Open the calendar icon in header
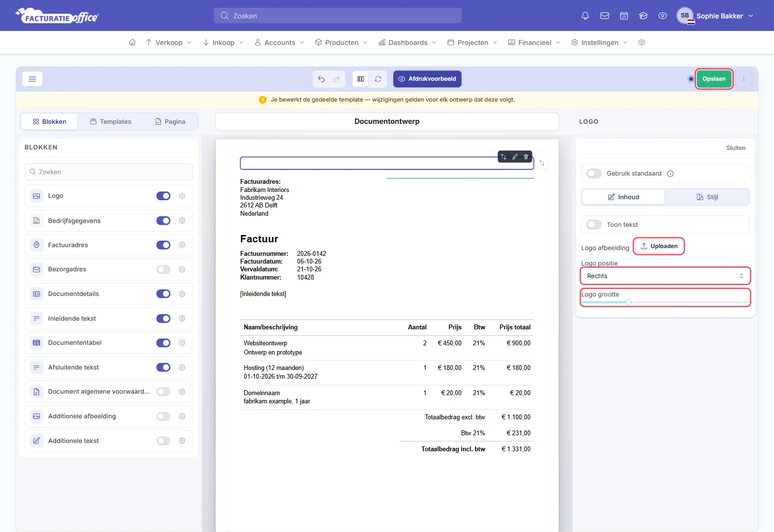Image resolution: width=774 pixels, height=532 pixels. 624,15
